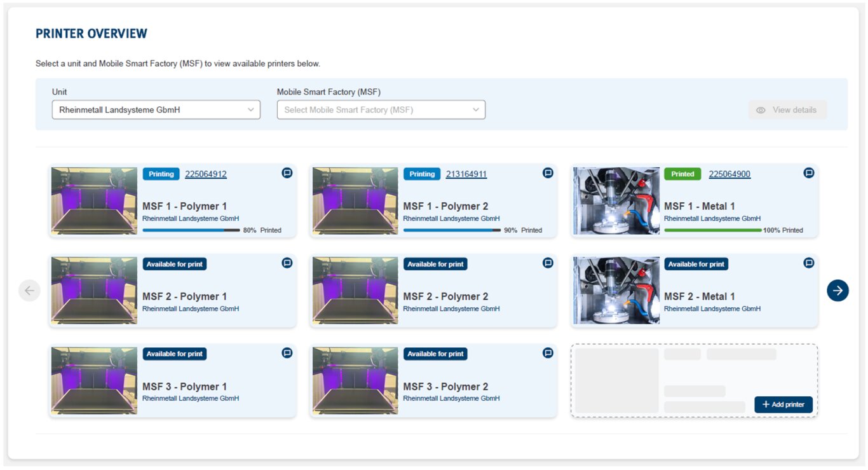The height and width of the screenshot is (470, 868).
Task: Open print job link 213164911
Action: pyautogui.click(x=466, y=174)
